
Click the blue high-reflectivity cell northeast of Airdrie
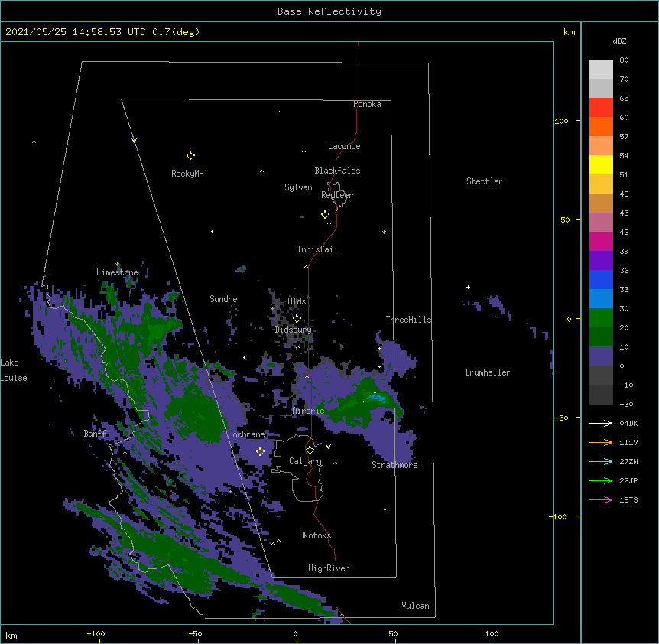click(376, 397)
